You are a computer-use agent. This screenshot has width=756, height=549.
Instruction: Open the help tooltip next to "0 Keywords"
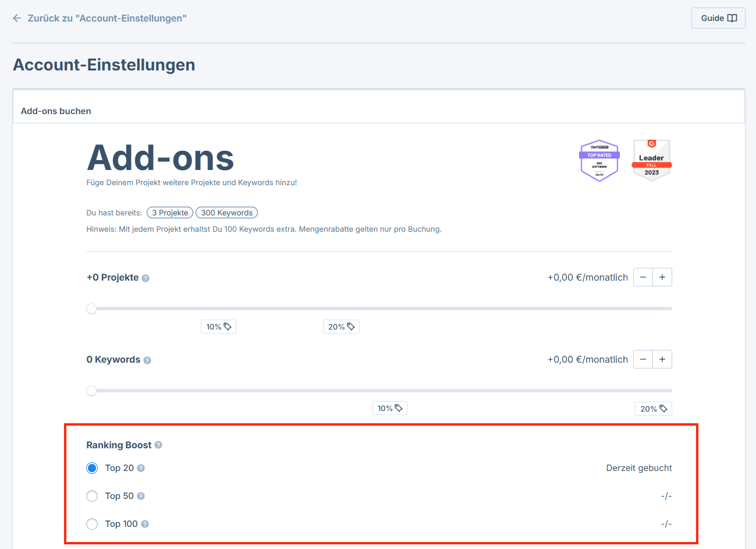pos(147,359)
